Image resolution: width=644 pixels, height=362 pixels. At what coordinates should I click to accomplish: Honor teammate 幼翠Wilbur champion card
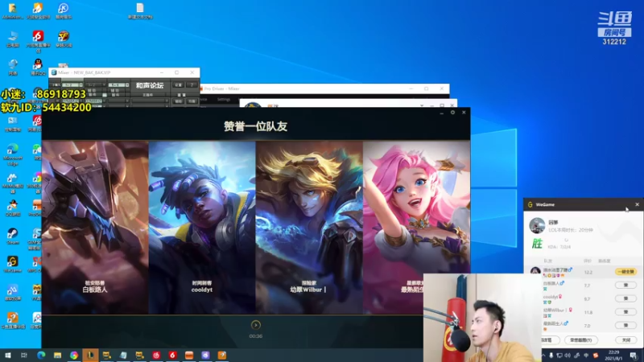[309, 228]
